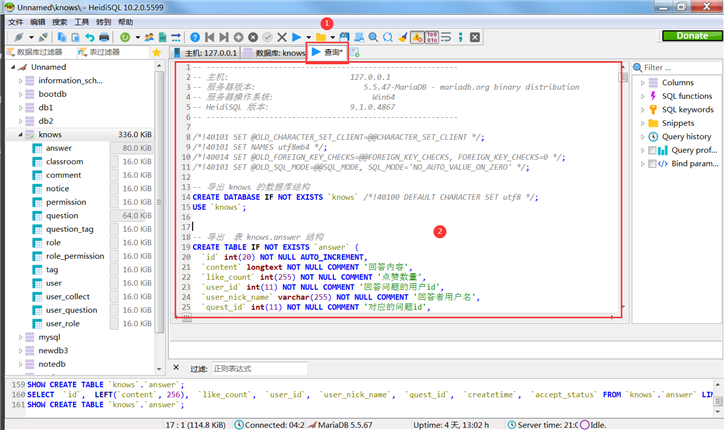Select the 查询* query tab
Image resolution: width=724 pixels, height=430 pixels.
tap(327, 52)
